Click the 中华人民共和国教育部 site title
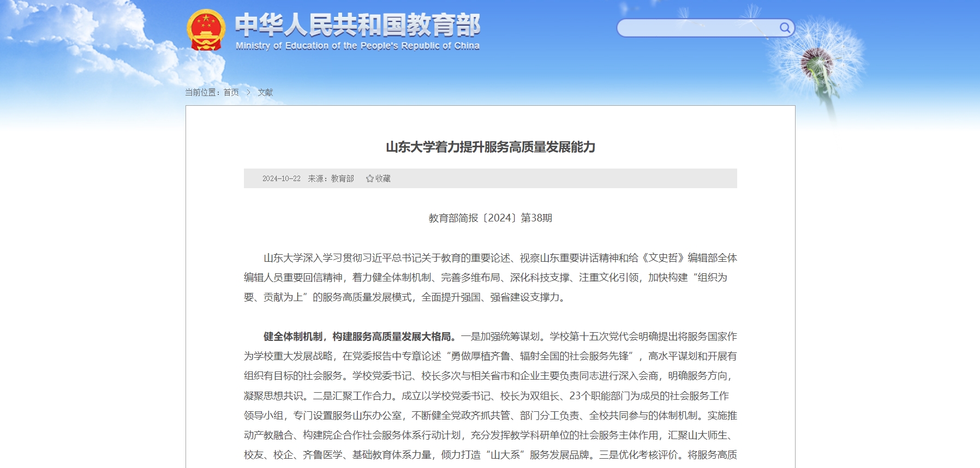Screen dimensions: 980x468 357,25
